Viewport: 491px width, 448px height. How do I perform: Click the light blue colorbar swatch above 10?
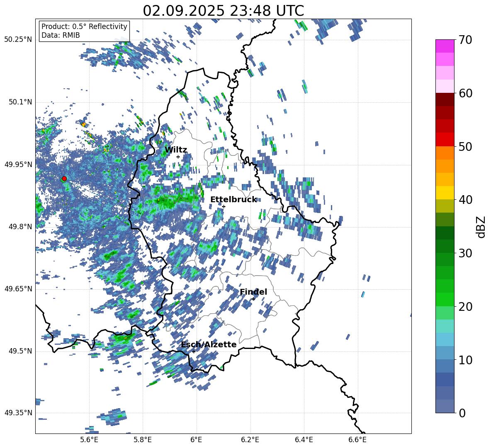(x=445, y=353)
